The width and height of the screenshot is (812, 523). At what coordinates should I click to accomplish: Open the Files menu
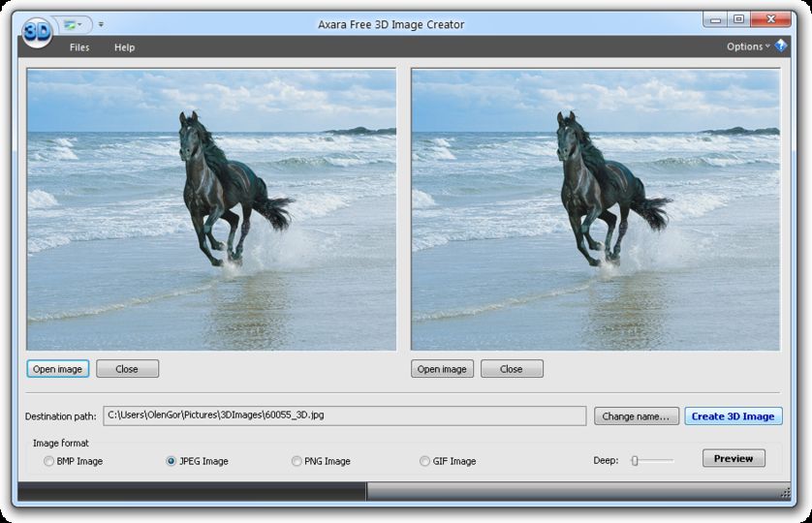[x=79, y=47]
